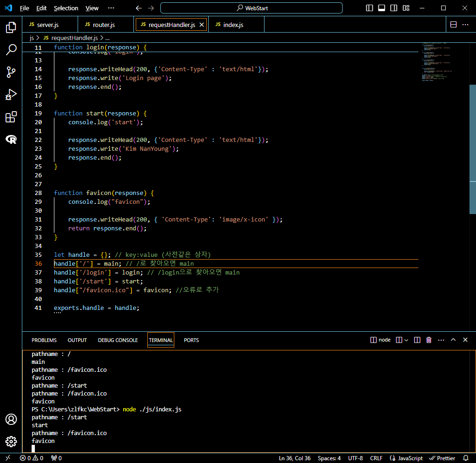The height and width of the screenshot is (463, 476).
Task: Click line number 28 in gutter
Action: click(38, 193)
